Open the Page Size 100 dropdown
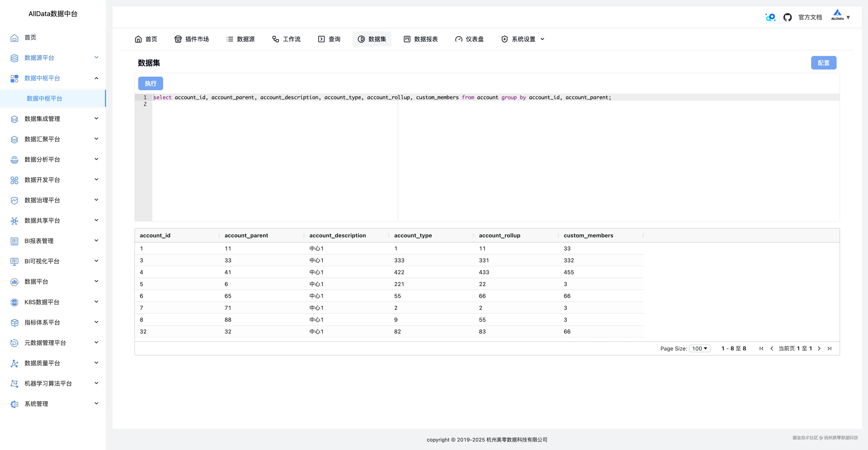Viewport: 868px width, 450px height. click(700, 348)
